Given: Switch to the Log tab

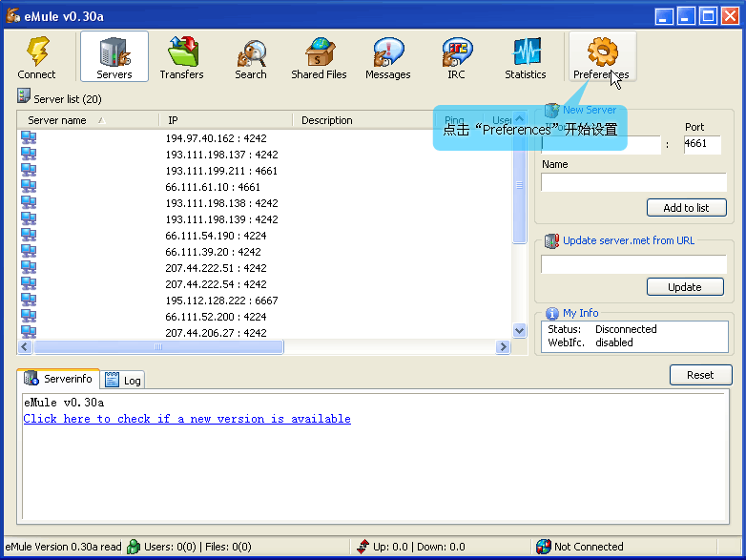Looking at the screenshot, I should (122, 380).
